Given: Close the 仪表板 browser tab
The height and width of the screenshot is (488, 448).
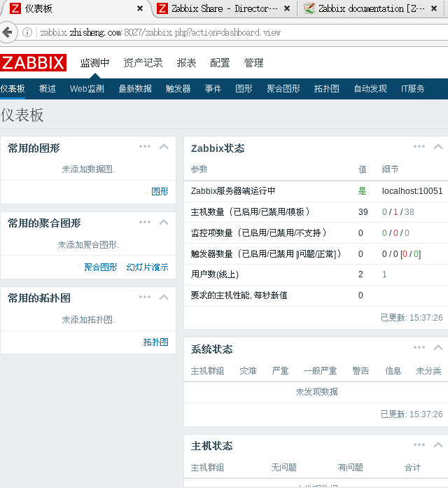Looking at the screenshot, I should tap(140, 8).
